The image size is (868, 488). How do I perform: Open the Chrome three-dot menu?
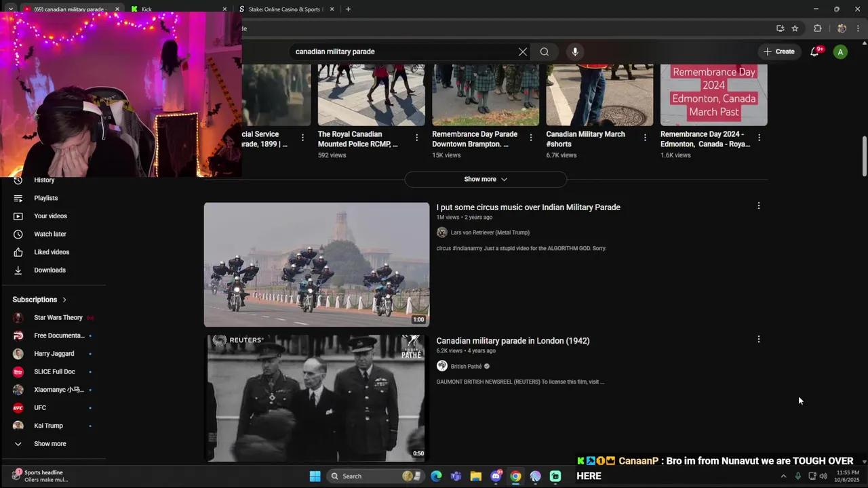pos(859,28)
